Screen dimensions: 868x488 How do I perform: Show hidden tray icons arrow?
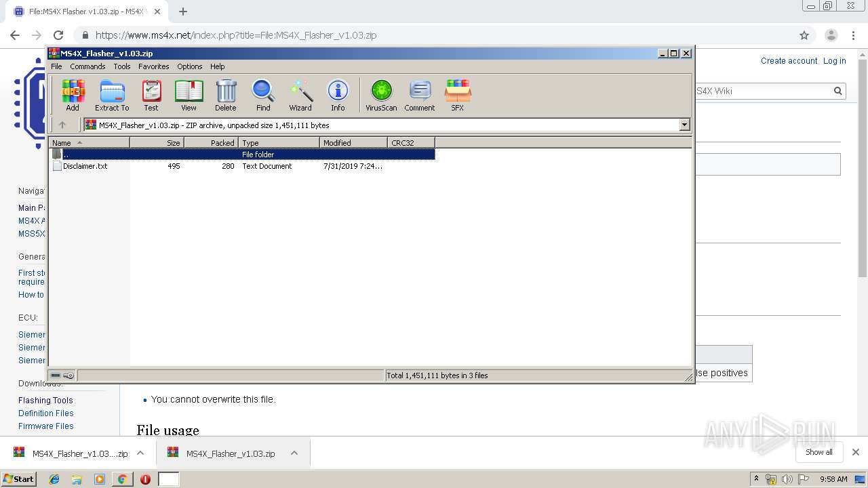coord(757,479)
